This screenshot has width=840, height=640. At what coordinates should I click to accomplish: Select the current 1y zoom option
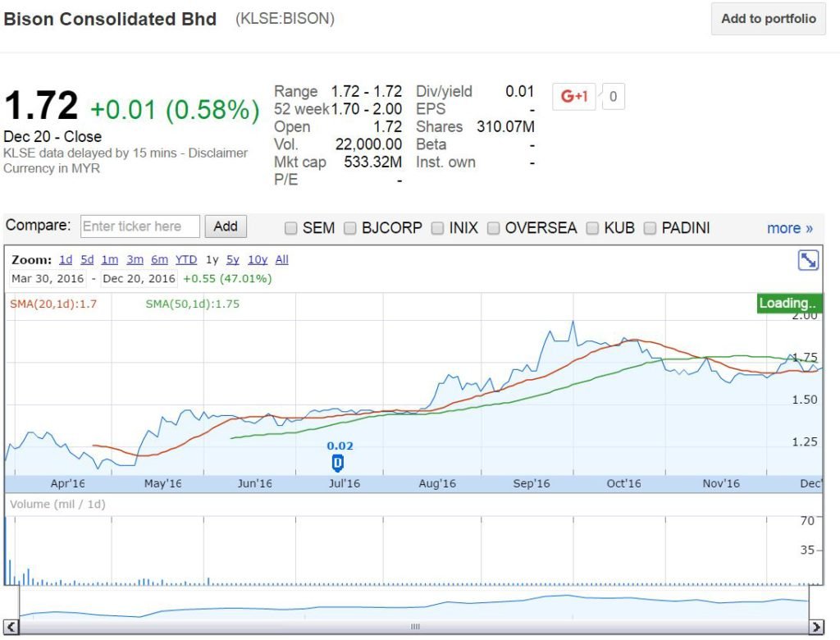(212, 259)
